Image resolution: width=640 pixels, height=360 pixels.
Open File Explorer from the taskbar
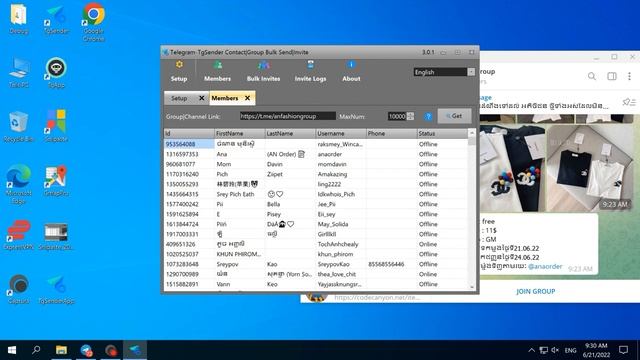tap(61, 350)
